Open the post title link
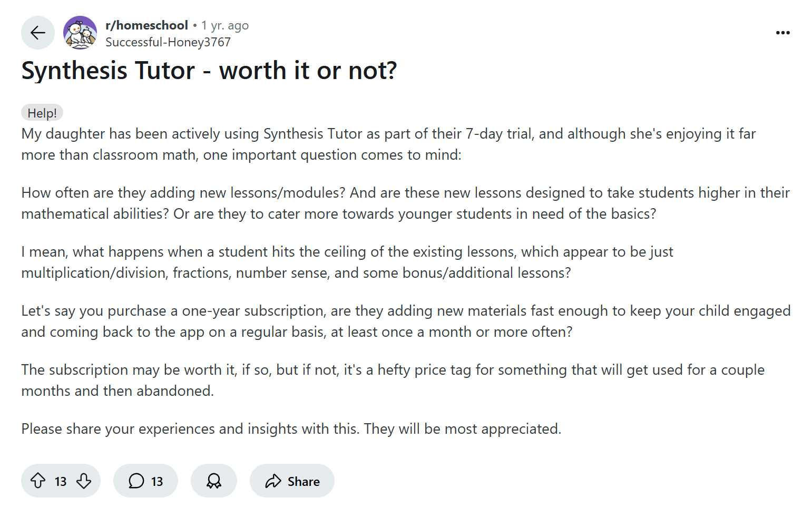812x507 pixels. (209, 70)
